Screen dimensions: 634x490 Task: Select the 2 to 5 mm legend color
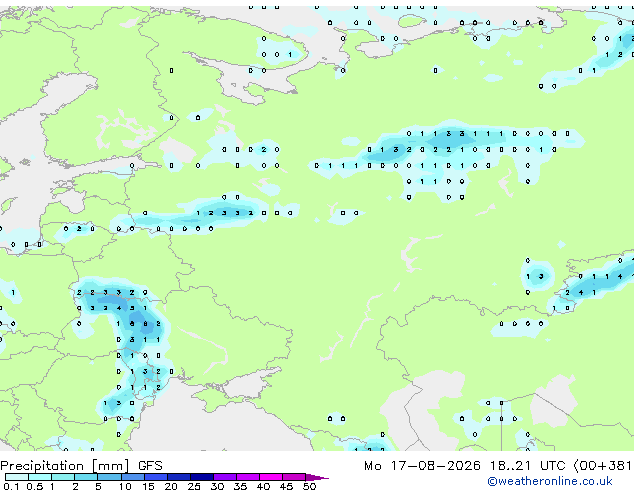86,477
